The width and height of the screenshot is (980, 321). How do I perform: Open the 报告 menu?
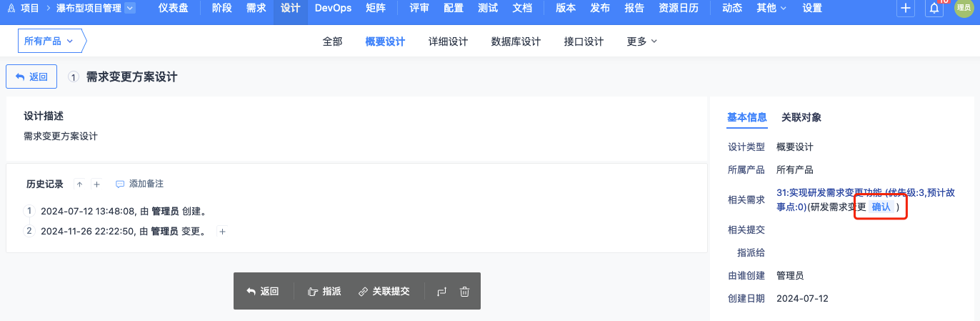click(x=634, y=9)
